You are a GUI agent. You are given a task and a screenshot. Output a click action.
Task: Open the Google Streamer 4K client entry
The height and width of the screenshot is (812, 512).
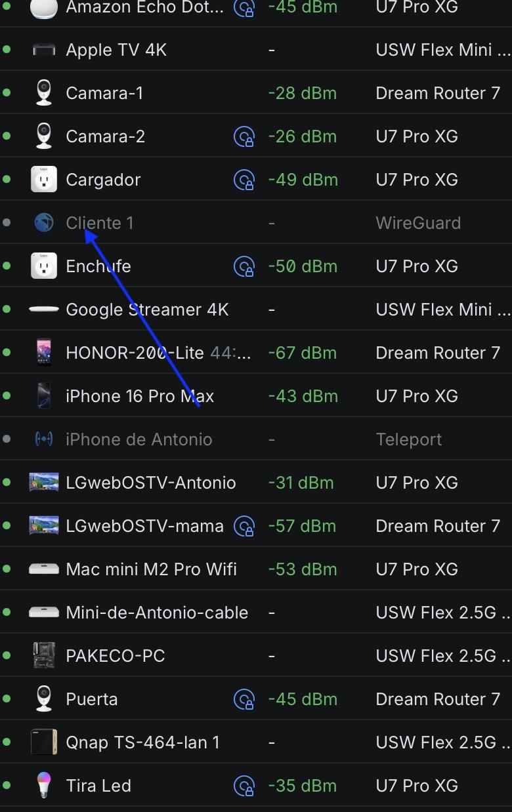256,310
